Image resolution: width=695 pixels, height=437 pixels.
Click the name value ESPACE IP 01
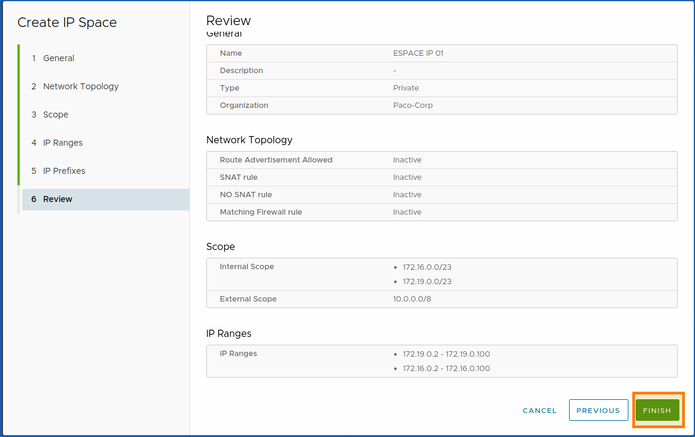pos(418,53)
